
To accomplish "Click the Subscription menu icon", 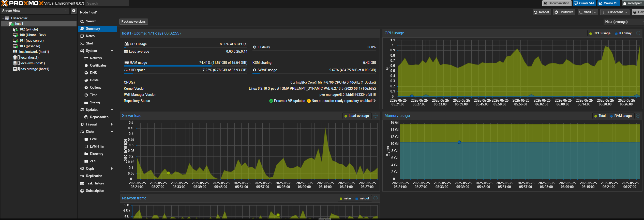I will coord(82,191).
